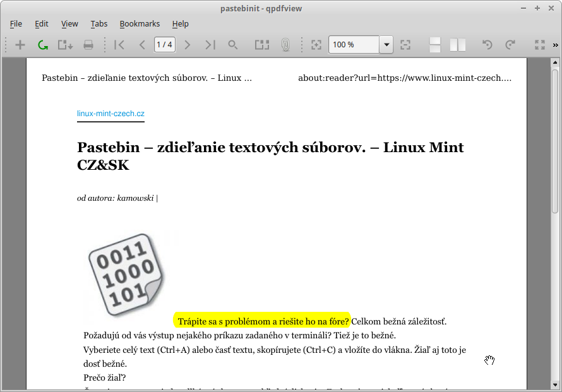The width and height of the screenshot is (562, 392).
Task: Print the document
Action: [x=88, y=45]
